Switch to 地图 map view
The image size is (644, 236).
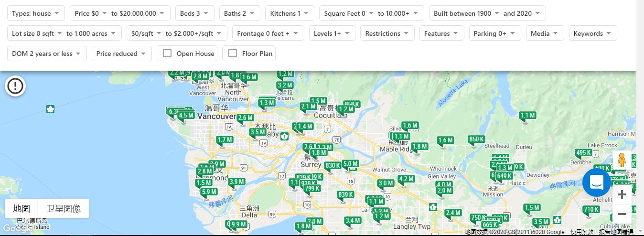click(21, 208)
